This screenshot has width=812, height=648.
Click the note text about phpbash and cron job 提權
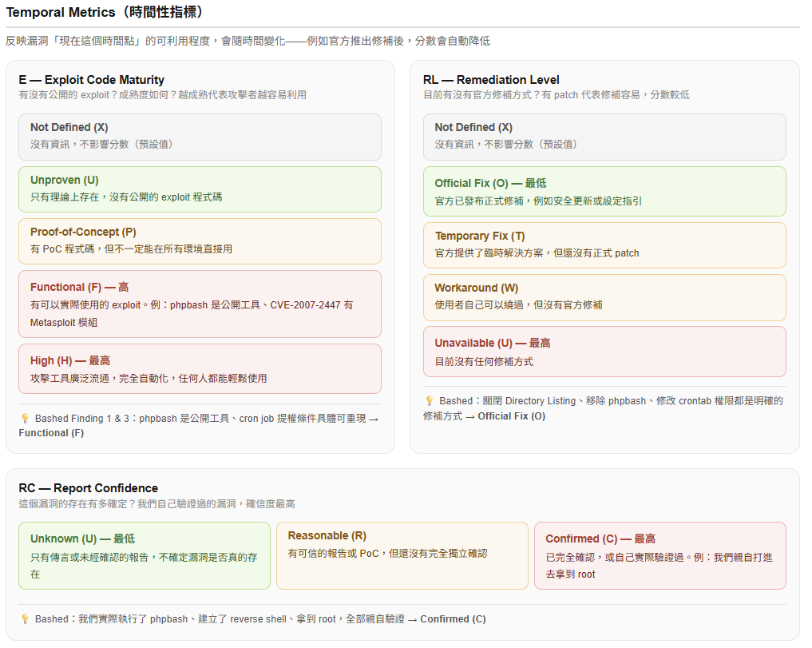point(198,426)
